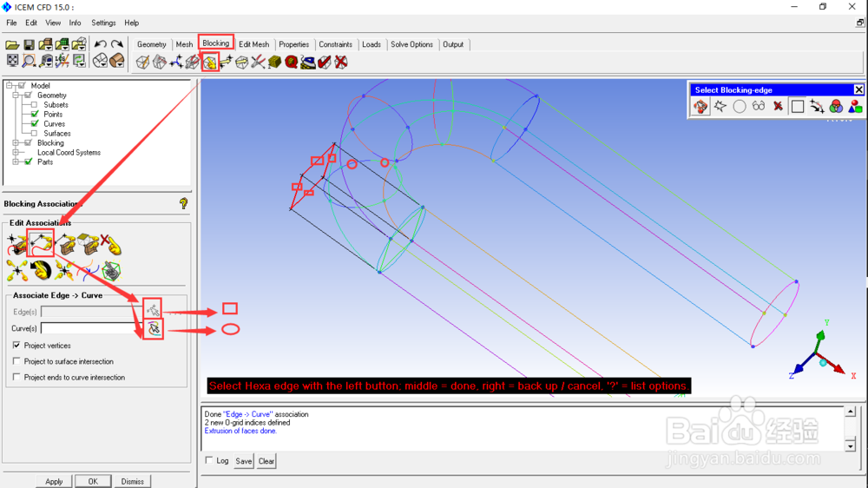This screenshot has height=488, width=868.
Task: Choose Update Associations icon
Action: (16, 270)
